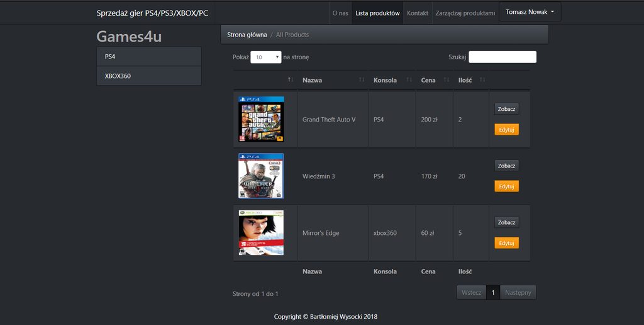Click the Strony od 1 do 1 info

click(255, 294)
